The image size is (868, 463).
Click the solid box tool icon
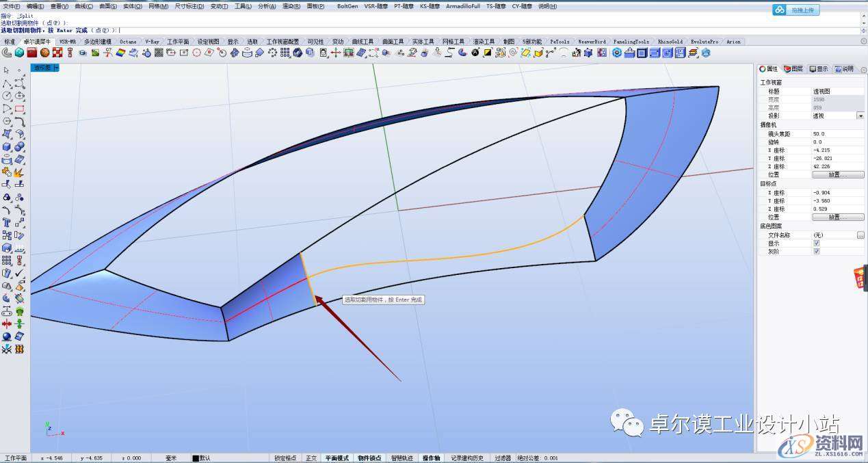pyautogui.click(x=6, y=147)
